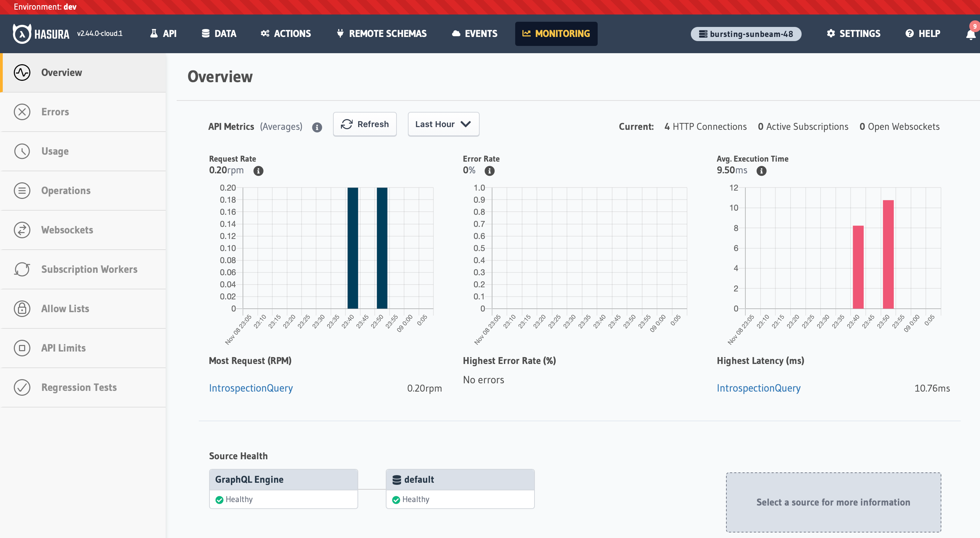Open Websockets section via its icon

pos(22,230)
